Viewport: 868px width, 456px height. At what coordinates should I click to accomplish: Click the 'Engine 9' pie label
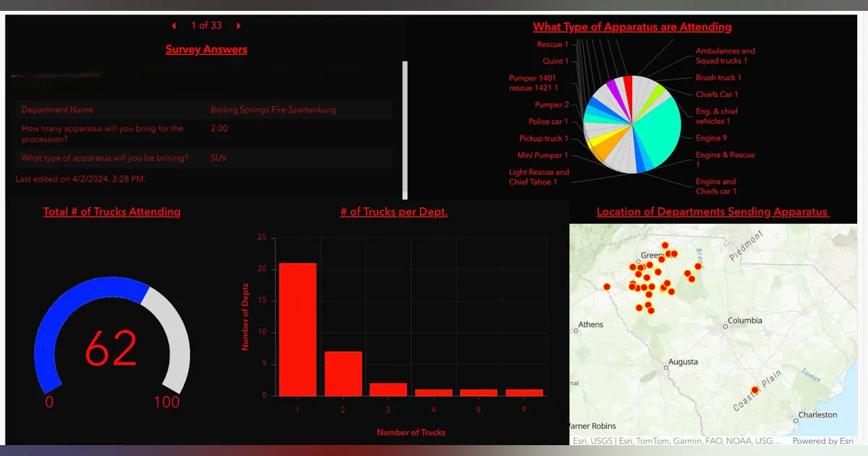pyautogui.click(x=711, y=138)
